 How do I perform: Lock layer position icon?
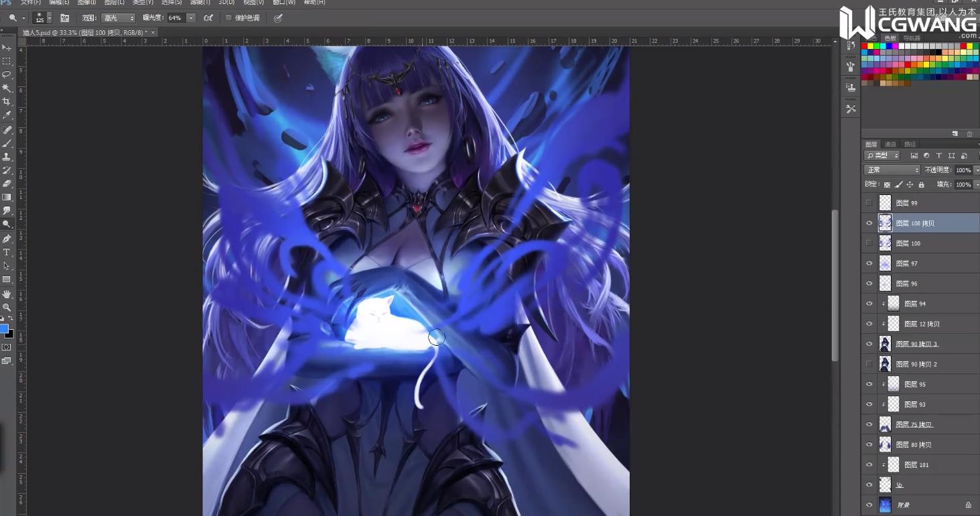click(x=910, y=184)
